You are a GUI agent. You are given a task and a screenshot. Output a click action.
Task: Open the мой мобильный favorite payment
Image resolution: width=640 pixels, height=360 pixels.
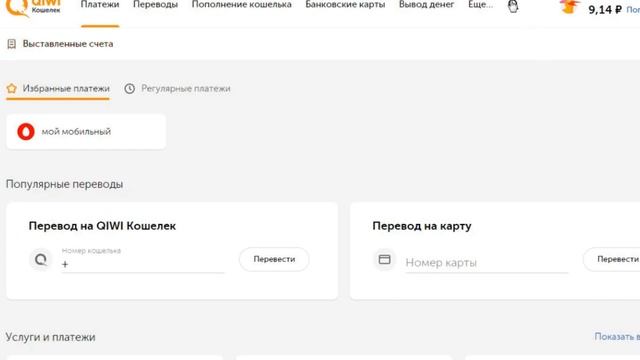[x=86, y=131]
